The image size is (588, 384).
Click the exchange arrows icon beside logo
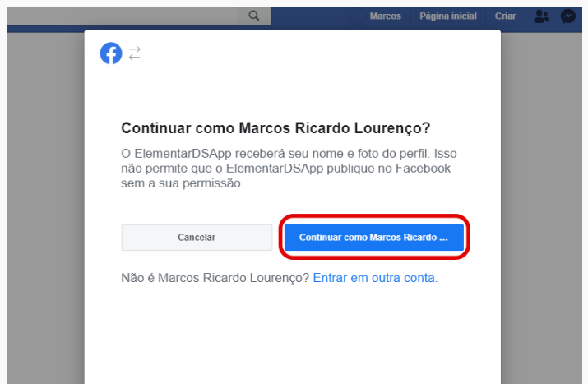134,53
